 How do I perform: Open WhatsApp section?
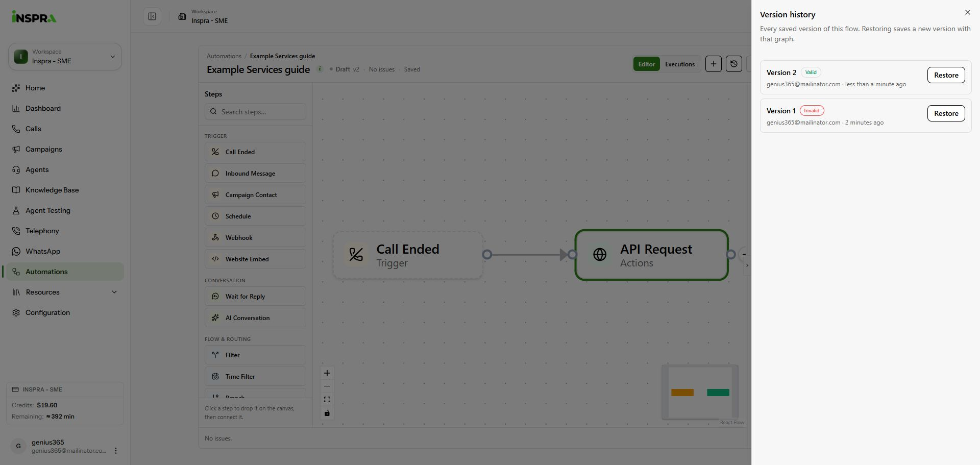click(65, 251)
